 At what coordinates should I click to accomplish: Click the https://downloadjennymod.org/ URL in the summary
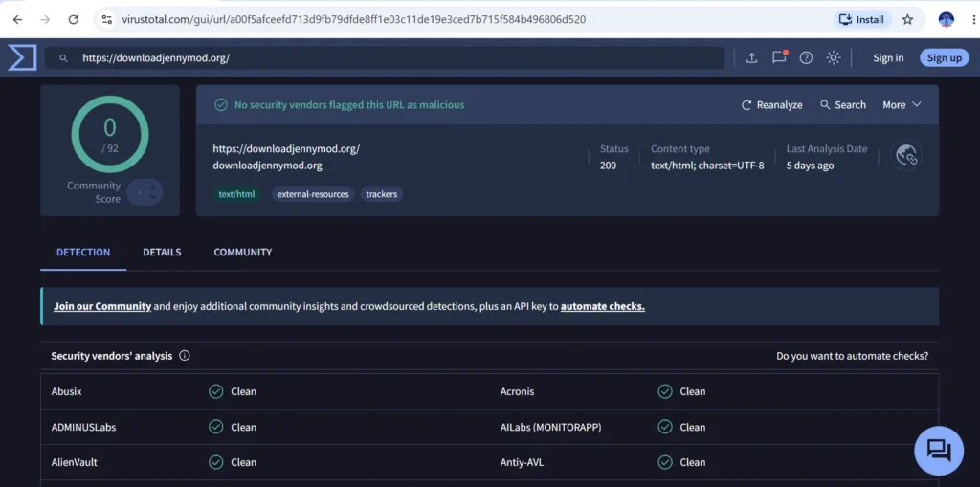pyautogui.click(x=286, y=149)
